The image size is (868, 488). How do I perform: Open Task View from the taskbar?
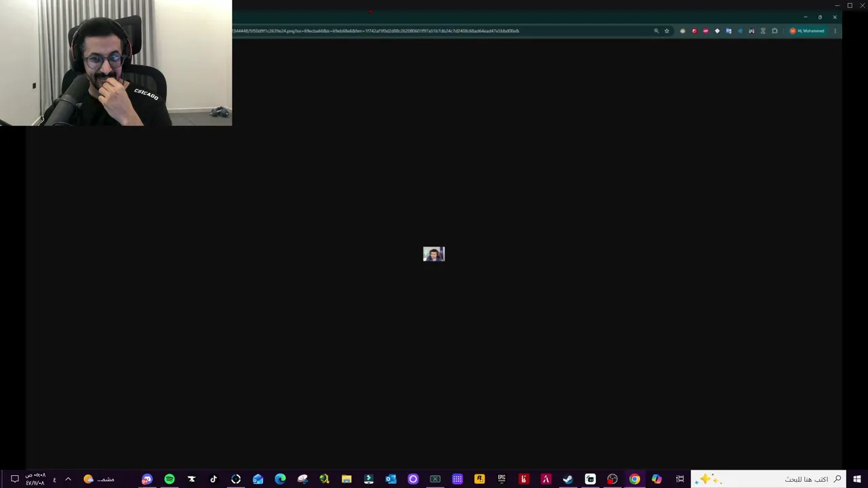click(x=679, y=479)
